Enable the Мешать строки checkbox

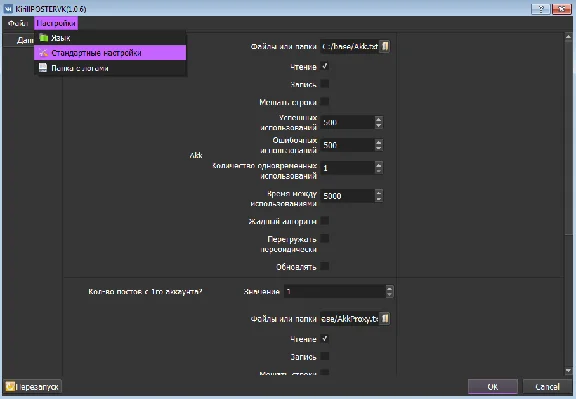pyautogui.click(x=324, y=101)
